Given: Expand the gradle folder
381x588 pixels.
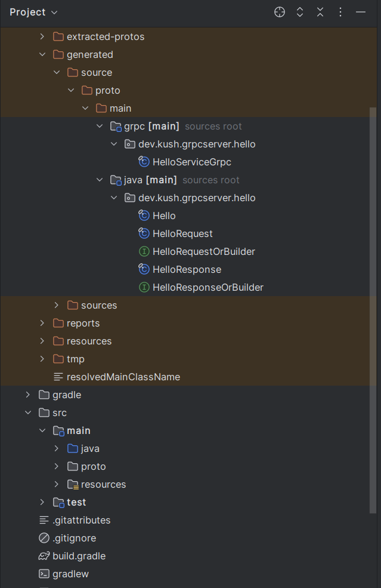Looking at the screenshot, I should click(27, 395).
